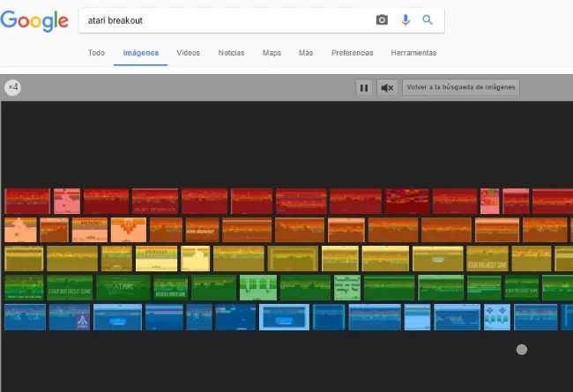Click the dark red patterned brick in red row
The image size is (573, 392).
pyautogui.click(x=406, y=202)
